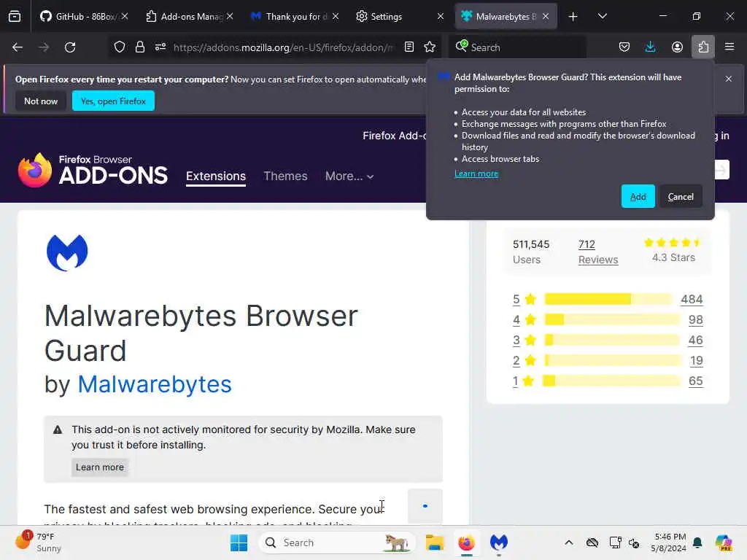Open the Windows Start menu

pos(239,542)
